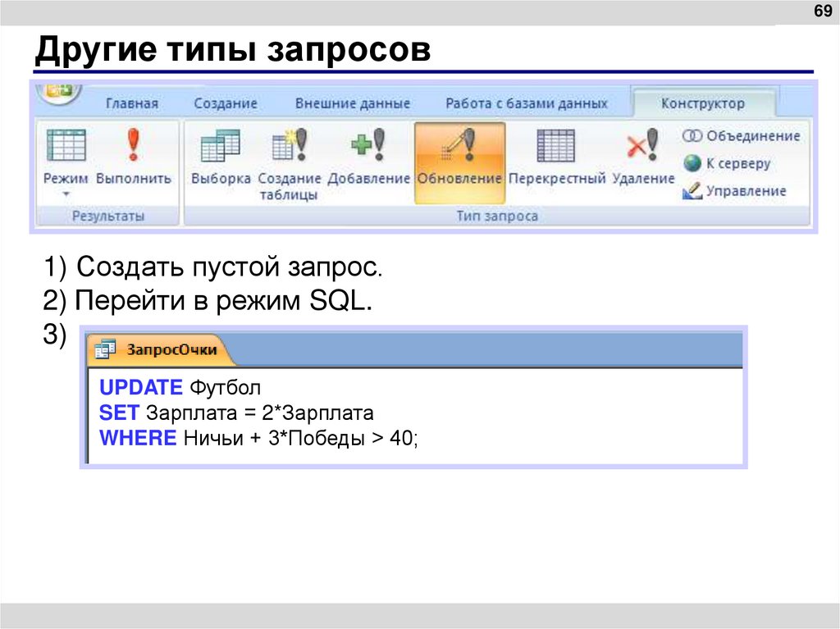This screenshot has width=840, height=629.
Task: Click the Office button in top left
Action: click(58, 93)
